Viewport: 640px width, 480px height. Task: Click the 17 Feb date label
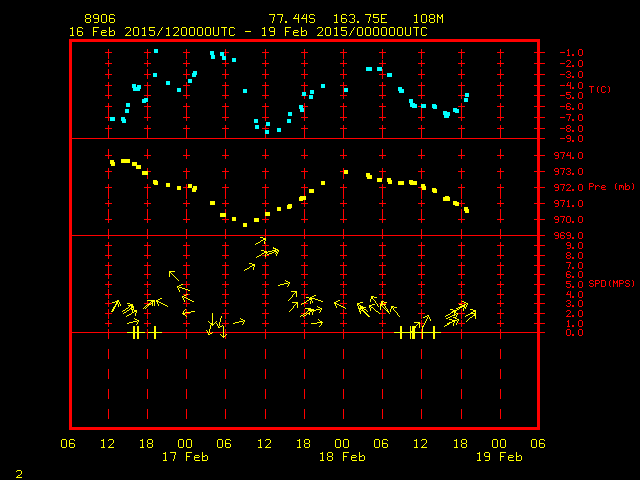[185, 457]
